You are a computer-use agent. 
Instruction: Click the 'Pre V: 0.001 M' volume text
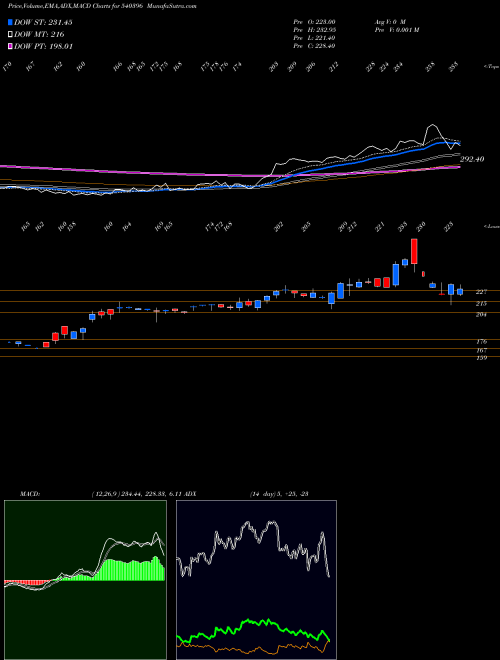click(x=396, y=30)
